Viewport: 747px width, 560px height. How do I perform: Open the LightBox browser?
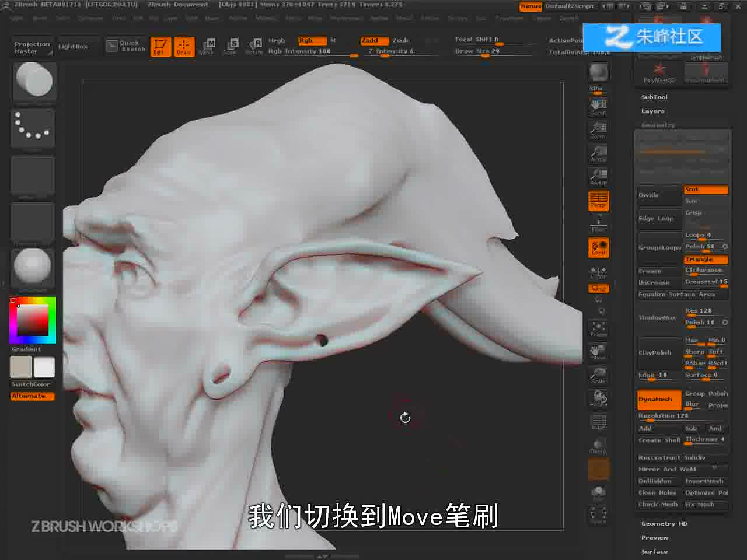pos(73,47)
